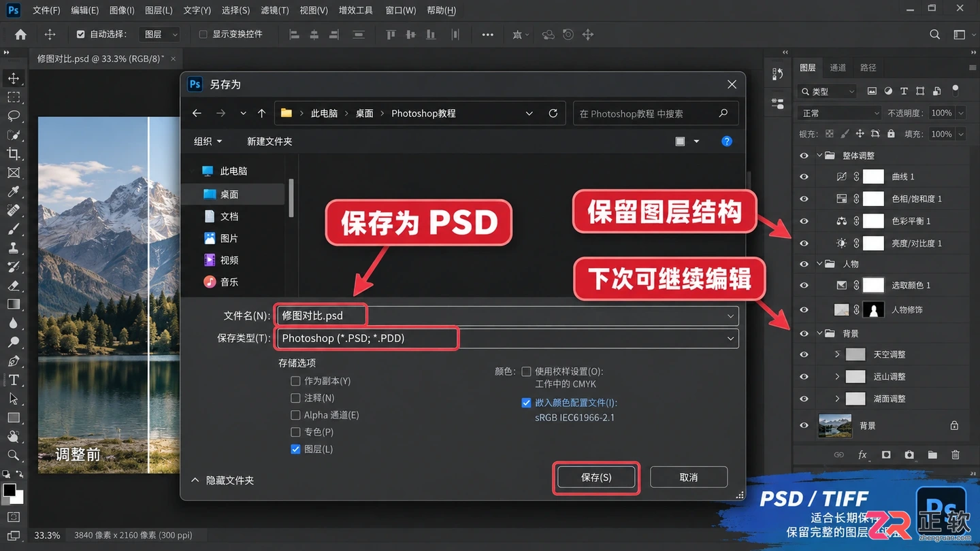980x551 pixels.
Task: Delete layer with the trash icon
Action: click(955, 454)
